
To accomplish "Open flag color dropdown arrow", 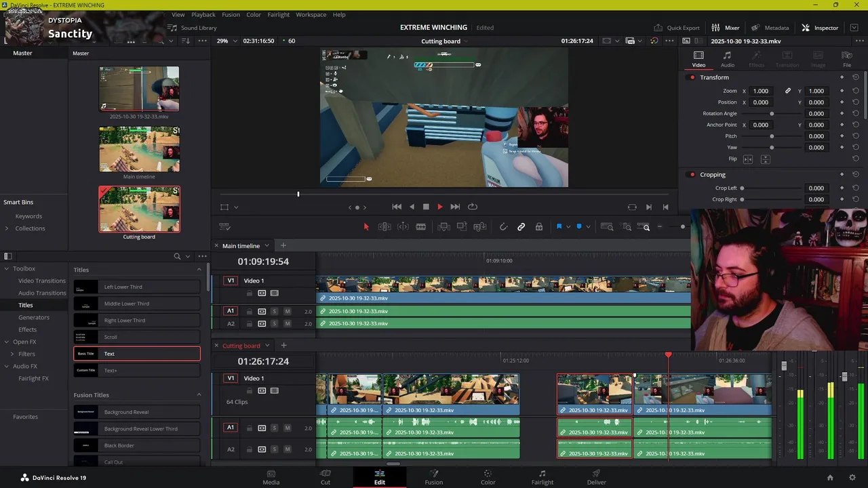I will [568, 227].
